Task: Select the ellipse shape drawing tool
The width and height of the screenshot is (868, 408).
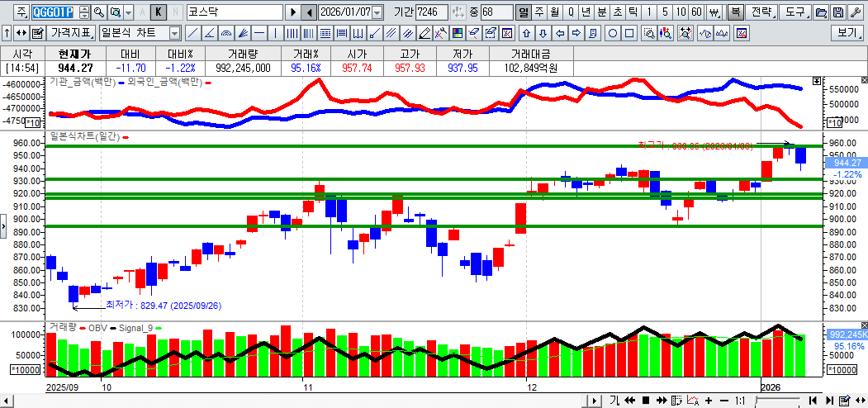Action: point(613,33)
